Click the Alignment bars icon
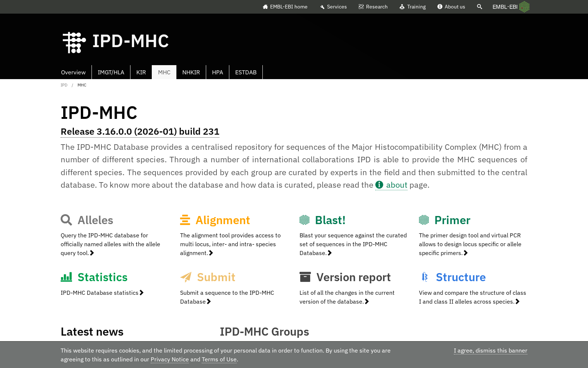Viewport: 588px width, 368px height. pos(185,220)
